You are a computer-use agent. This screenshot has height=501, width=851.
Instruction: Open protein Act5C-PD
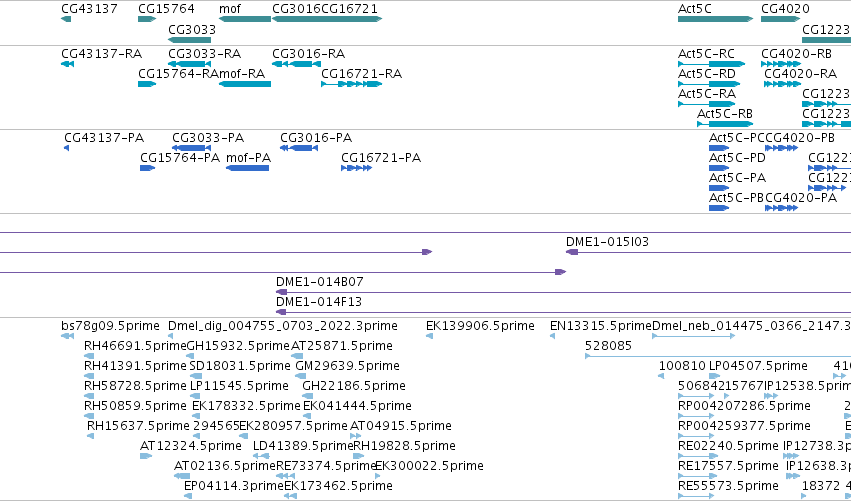[719, 168]
